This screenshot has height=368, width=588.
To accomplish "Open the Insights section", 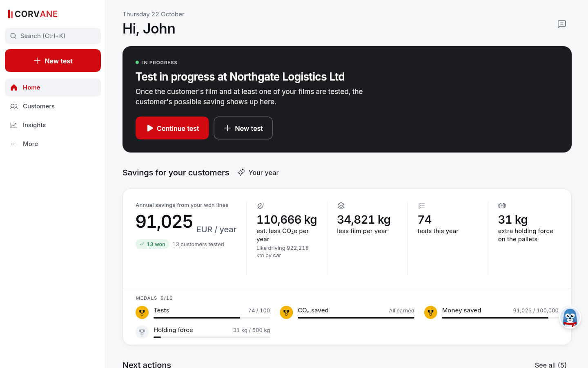I will [x=53, y=125].
